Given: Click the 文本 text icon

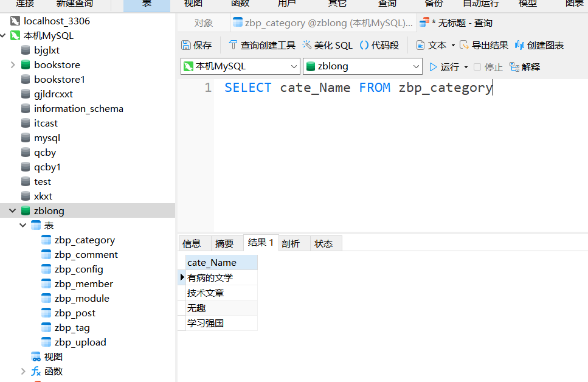Looking at the screenshot, I should pos(420,45).
